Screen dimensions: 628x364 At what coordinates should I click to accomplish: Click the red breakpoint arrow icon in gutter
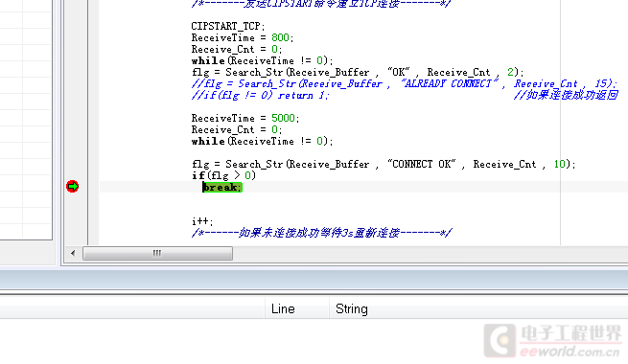point(73,187)
